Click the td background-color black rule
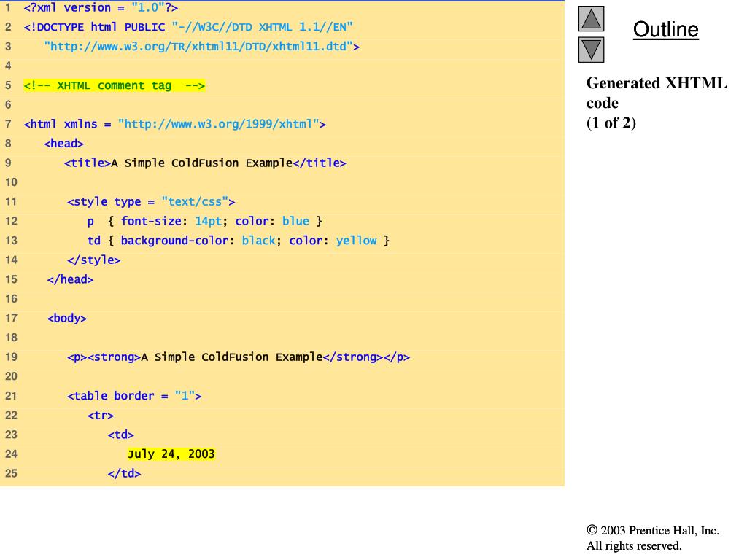Viewport: 747px width, 560px height. [239, 241]
